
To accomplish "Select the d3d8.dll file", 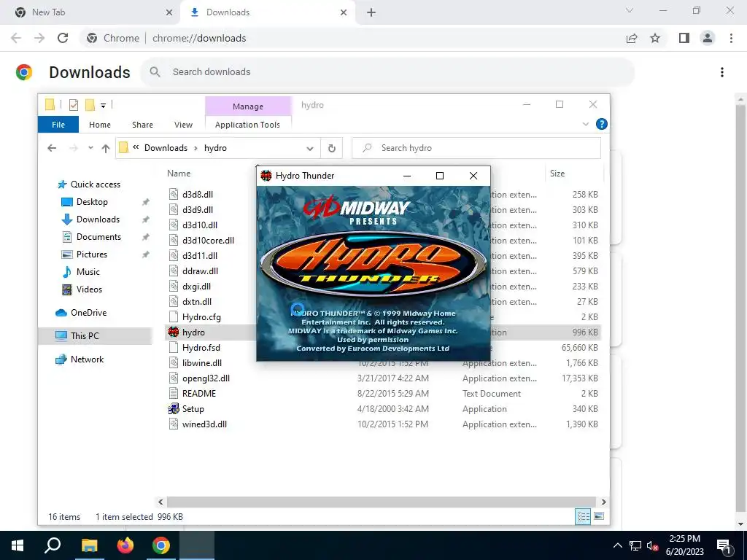I will pyautogui.click(x=198, y=194).
